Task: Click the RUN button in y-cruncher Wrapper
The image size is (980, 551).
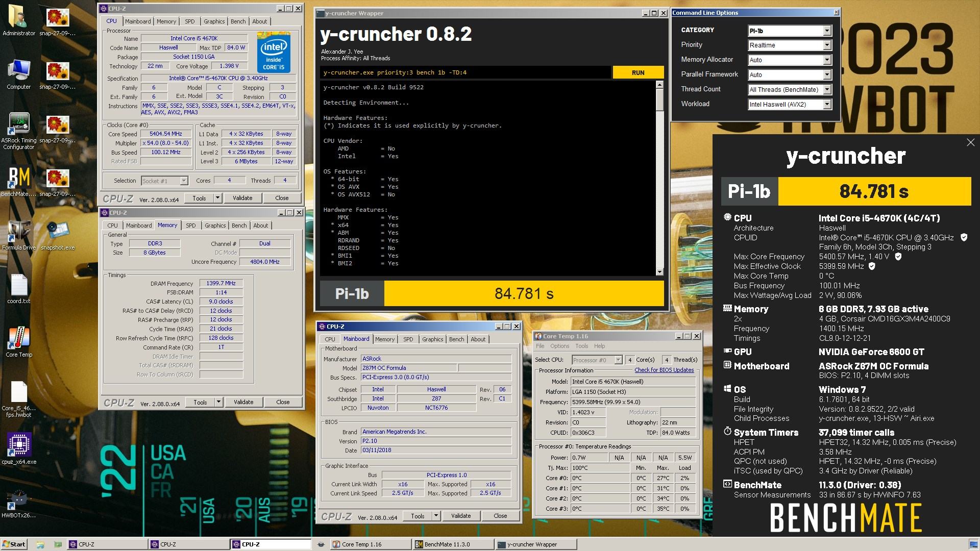Action: (x=638, y=72)
